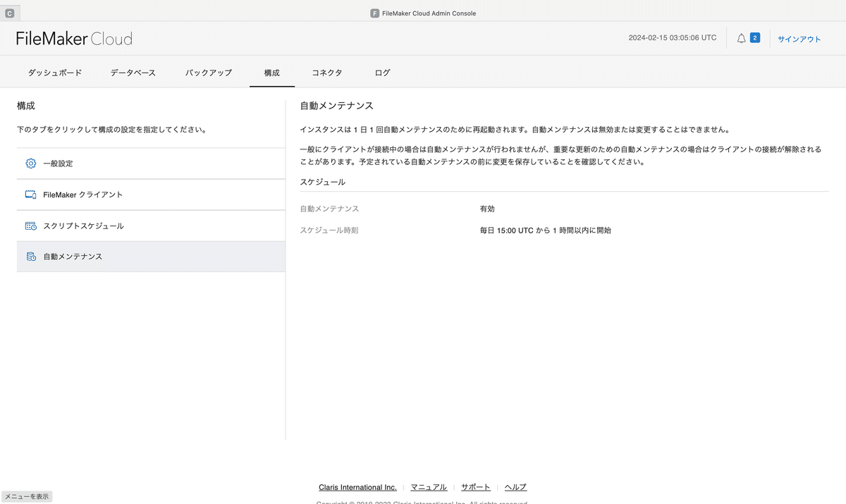Click the スクリプトスケジュール calendar icon

(x=30, y=225)
